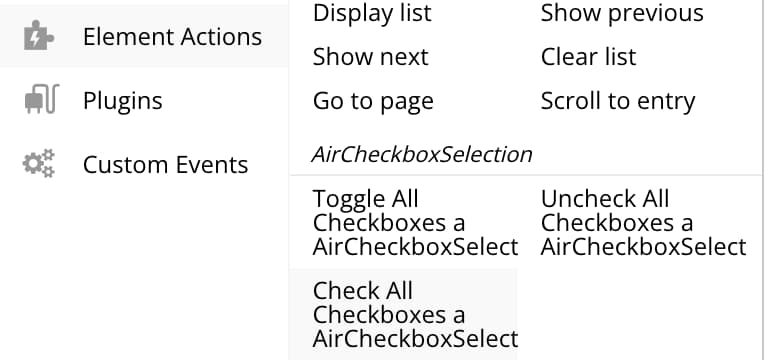This screenshot has height=360, width=764.
Task: Click the divider line below AirCheckboxSelection
Action: tap(526, 174)
